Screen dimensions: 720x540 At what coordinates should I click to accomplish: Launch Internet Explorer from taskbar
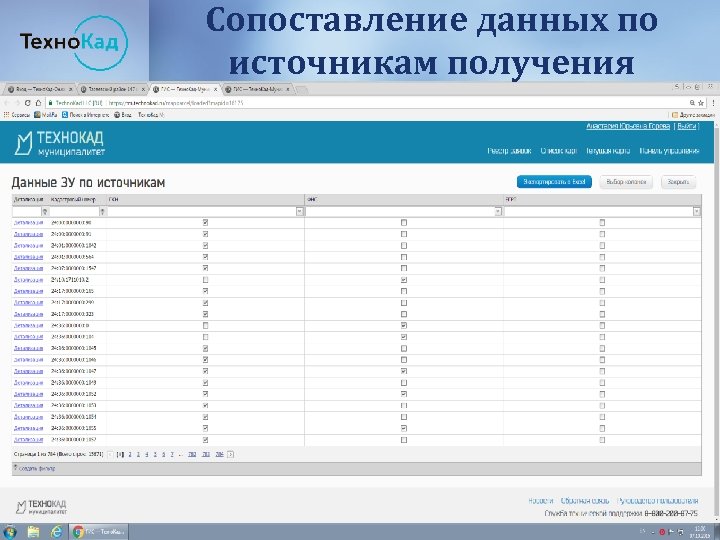pos(56,532)
